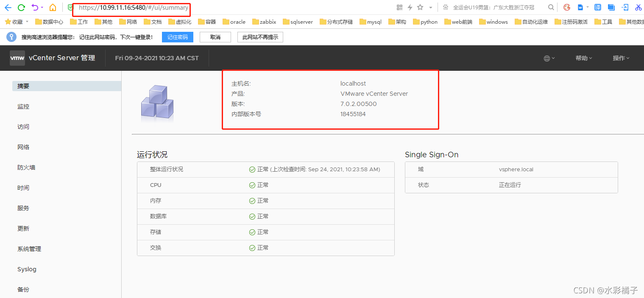Click the login arrow extension icon
Image resolution: width=644 pixels, height=298 pixels.
tap(625, 7)
